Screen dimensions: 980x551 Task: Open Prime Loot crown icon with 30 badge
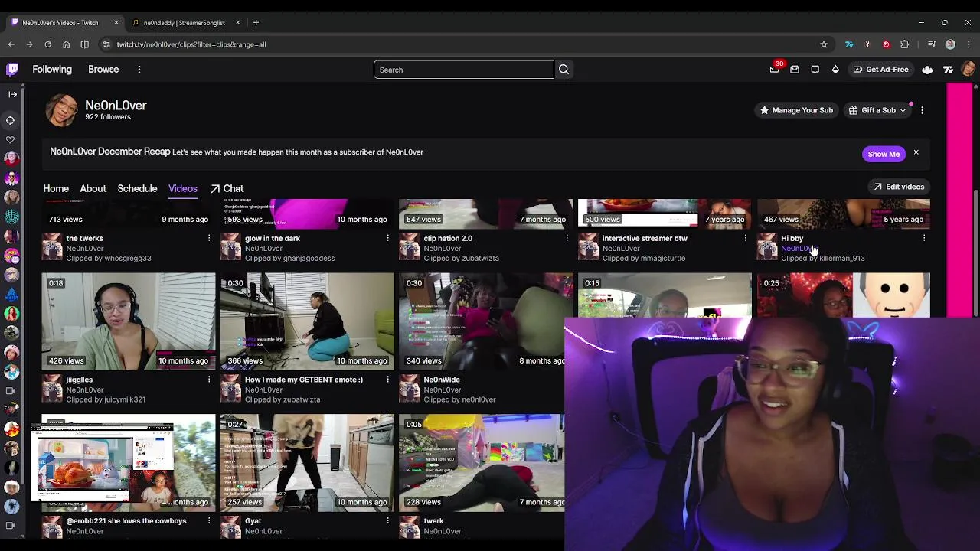point(774,70)
